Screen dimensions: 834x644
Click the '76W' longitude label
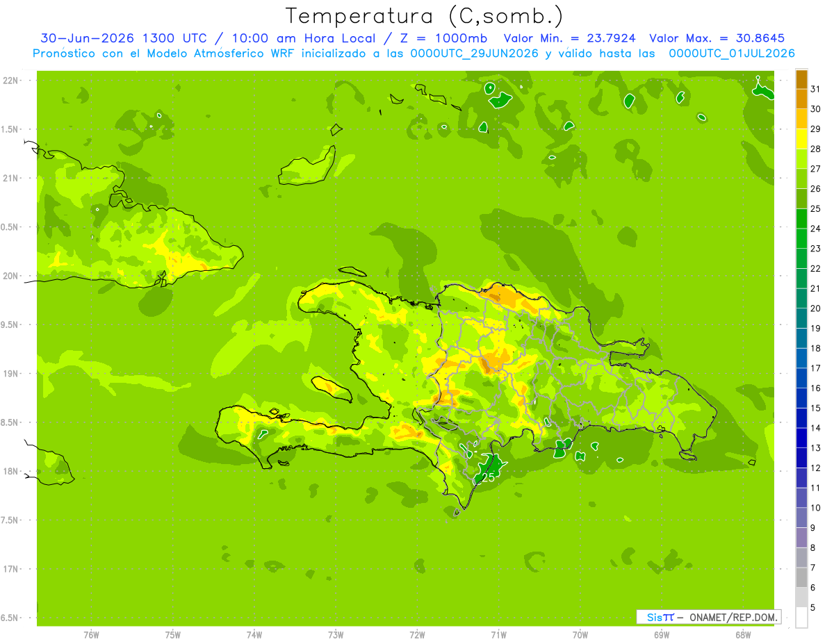pyautogui.click(x=91, y=635)
